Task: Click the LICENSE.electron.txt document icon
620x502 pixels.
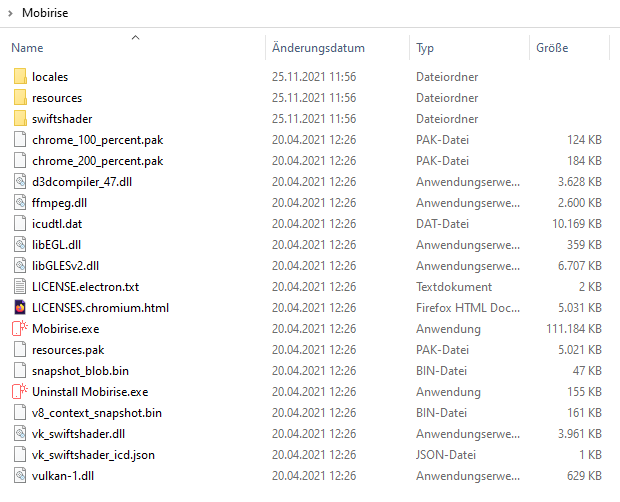Action: click(20, 286)
